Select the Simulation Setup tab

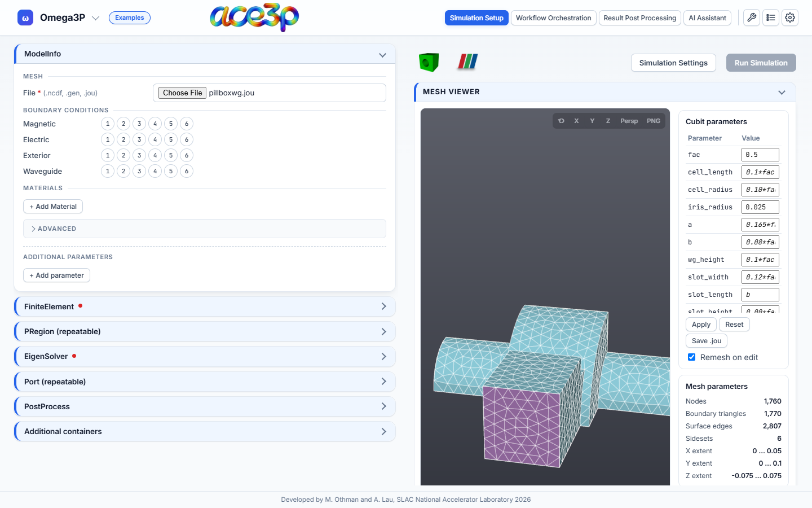[x=476, y=18]
